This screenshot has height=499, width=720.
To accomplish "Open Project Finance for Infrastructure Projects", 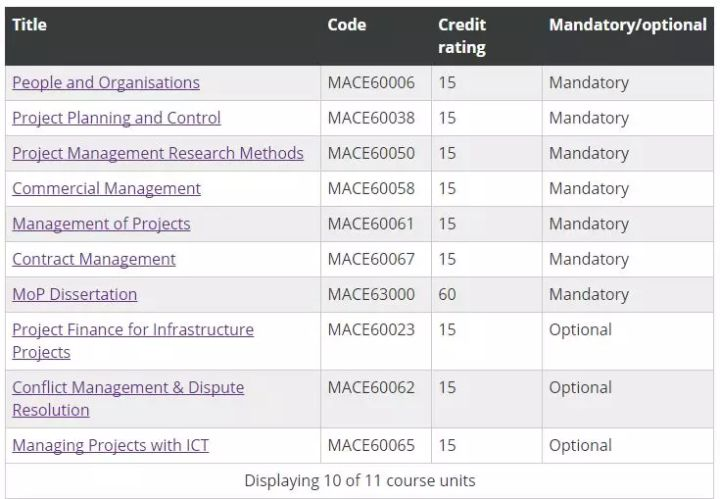I will coord(133,330).
